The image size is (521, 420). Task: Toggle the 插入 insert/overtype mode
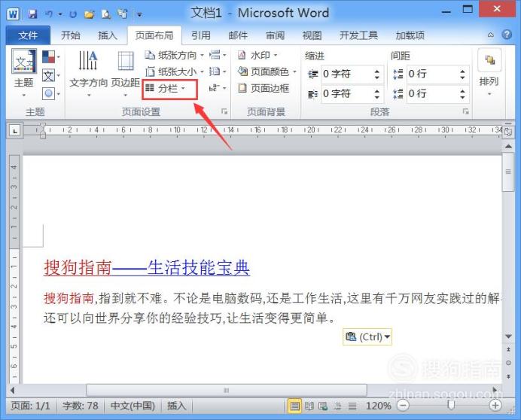click(176, 406)
